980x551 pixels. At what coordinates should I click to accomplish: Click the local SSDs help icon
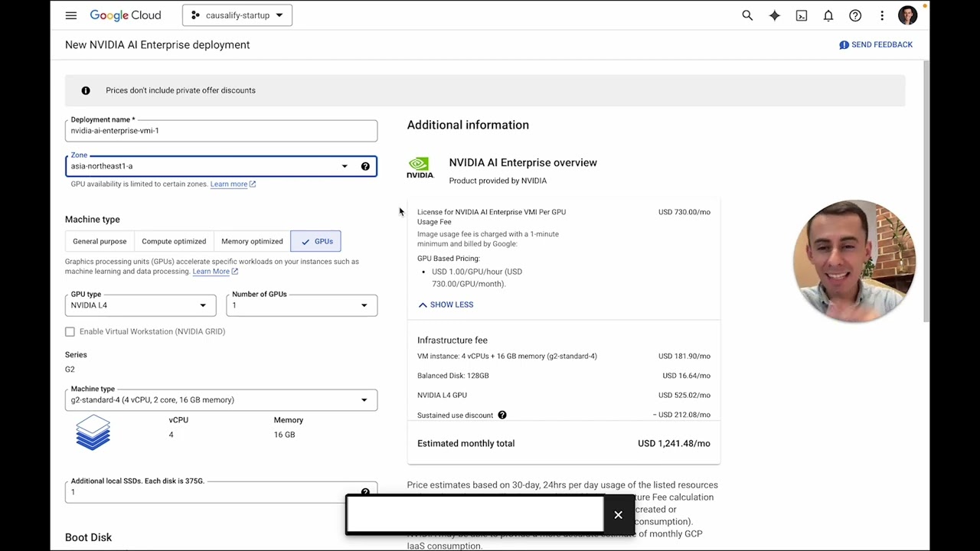(x=365, y=492)
